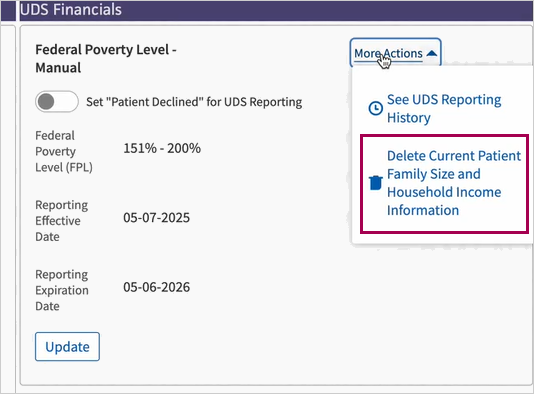
Task: Click the Update button
Action: tap(67, 347)
